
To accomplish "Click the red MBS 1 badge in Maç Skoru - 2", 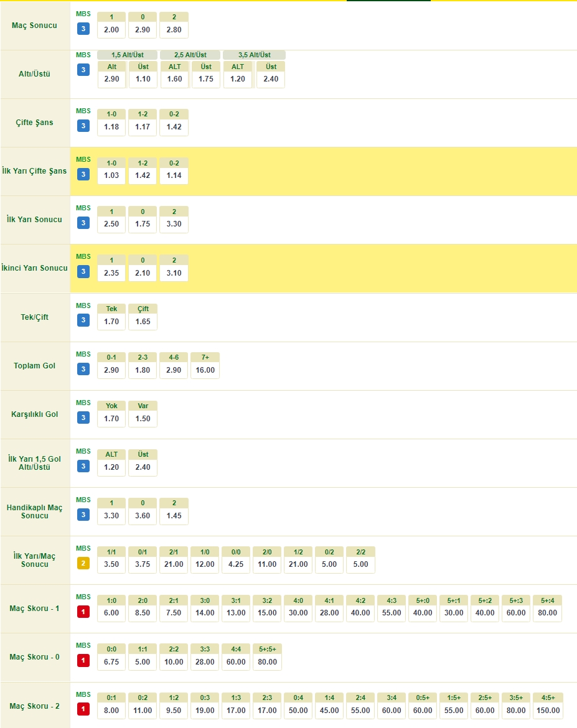I will [x=83, y=709].
